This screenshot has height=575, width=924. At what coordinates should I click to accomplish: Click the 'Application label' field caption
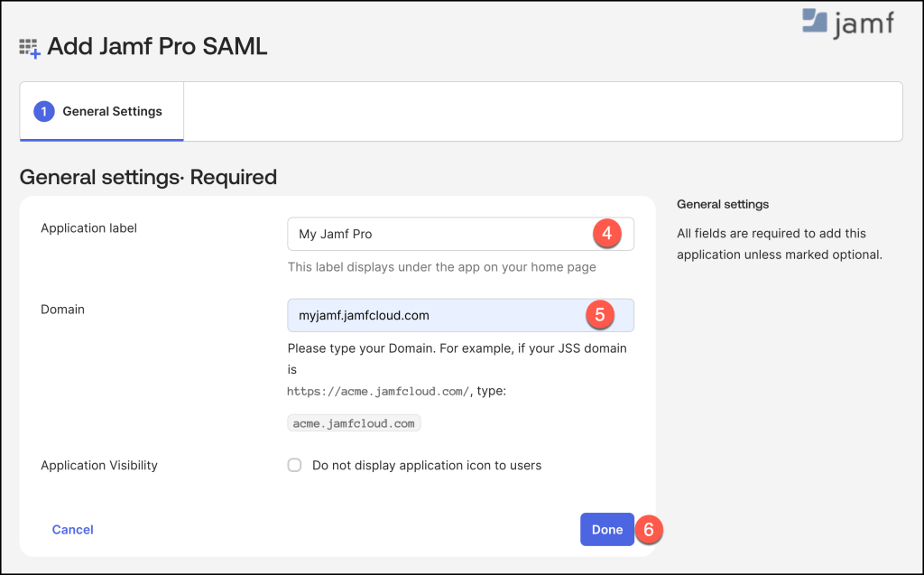89,228
